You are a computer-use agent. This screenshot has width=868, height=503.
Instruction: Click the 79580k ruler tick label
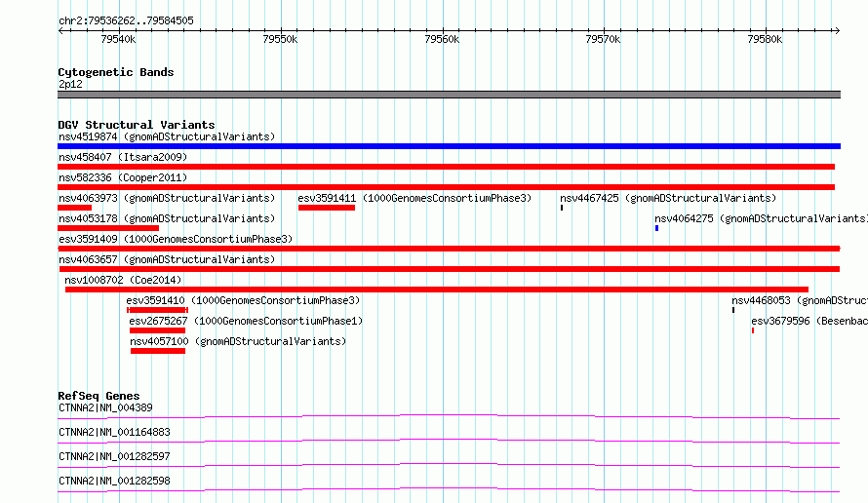coord(765,39)
